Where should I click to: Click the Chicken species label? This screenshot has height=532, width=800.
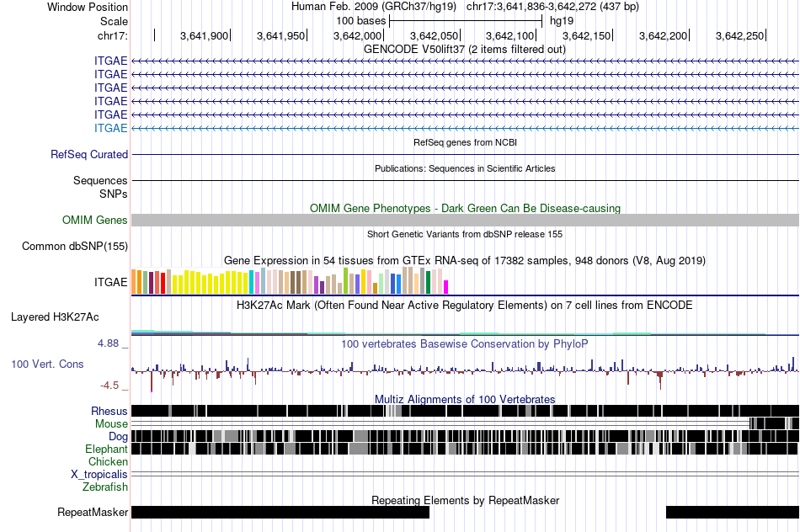[x=108, y=461]
